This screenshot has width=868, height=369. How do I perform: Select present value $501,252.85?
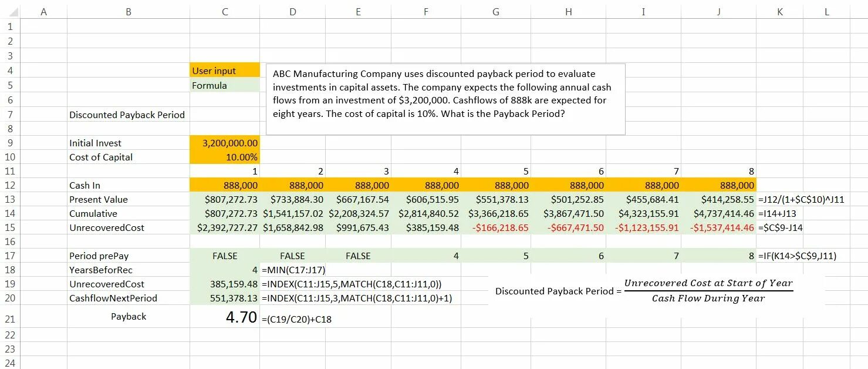569,199
